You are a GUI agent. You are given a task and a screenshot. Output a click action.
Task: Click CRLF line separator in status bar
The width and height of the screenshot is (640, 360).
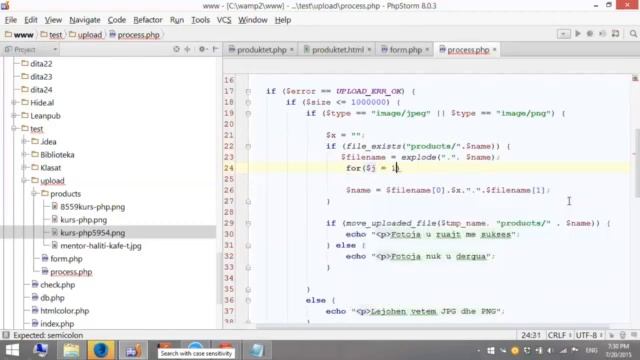(559, 336)
